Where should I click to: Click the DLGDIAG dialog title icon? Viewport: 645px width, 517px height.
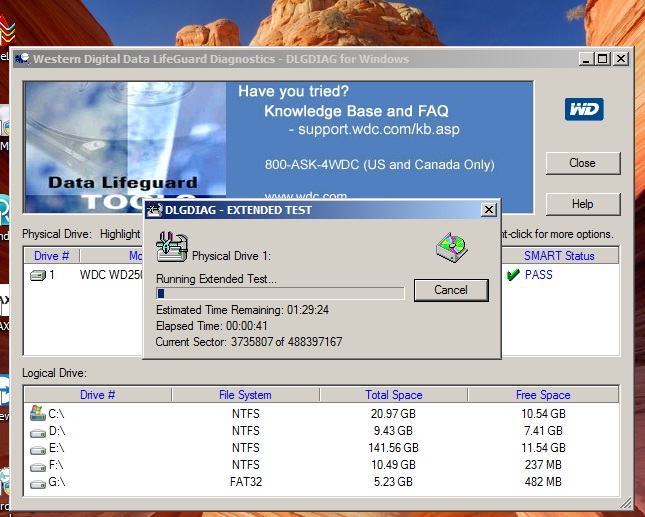click(155, 210)
